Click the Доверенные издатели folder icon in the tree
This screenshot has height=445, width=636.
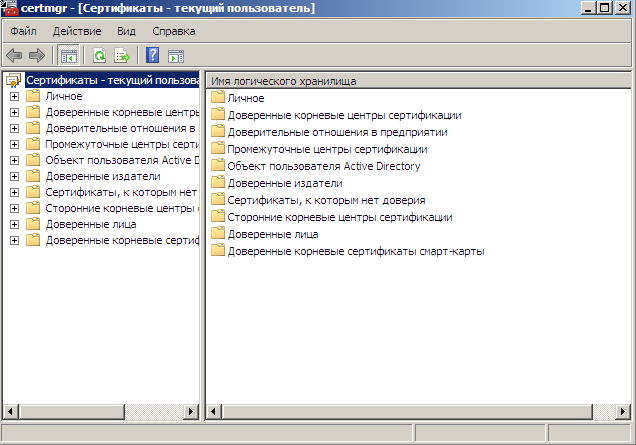(x=33, y=176)
